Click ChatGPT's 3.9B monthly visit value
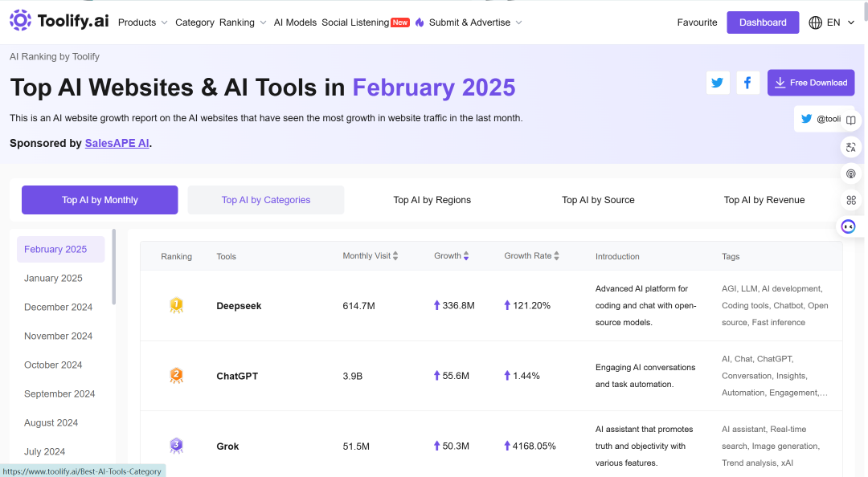This screenshot has width=868, height=477. coord(353,376)
